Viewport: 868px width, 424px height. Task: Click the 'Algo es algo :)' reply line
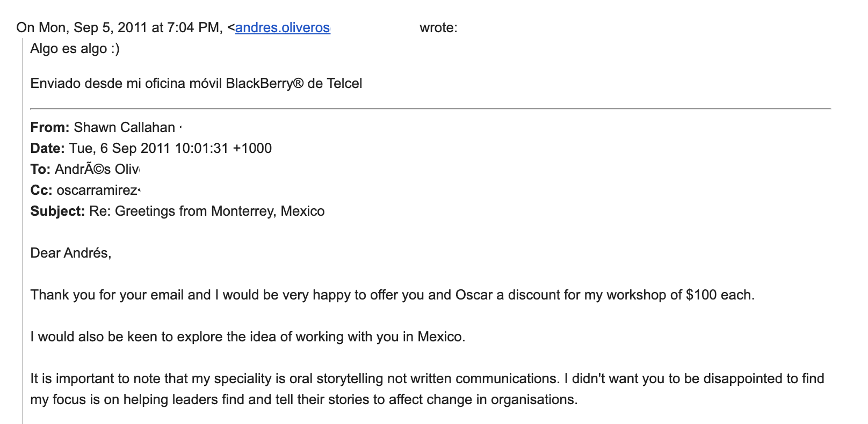coord(75,48)
